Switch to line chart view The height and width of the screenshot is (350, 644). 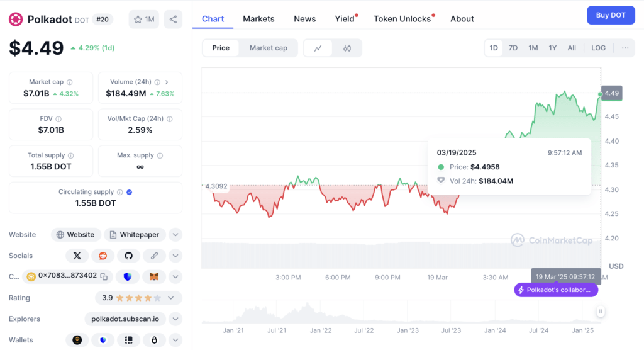point(318,48)
